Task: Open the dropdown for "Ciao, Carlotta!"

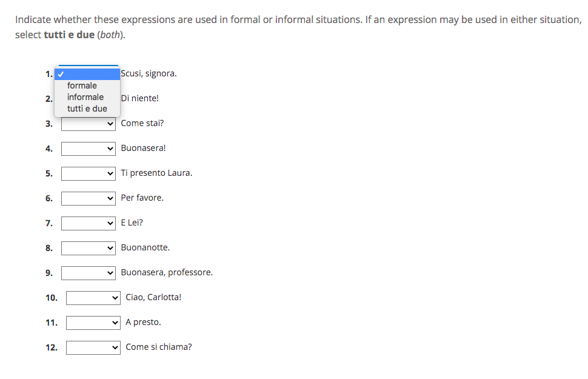Action: click(93, 297)
